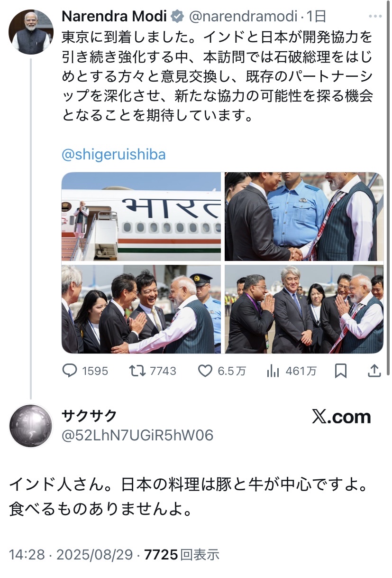The image size is (392, 578).
Task: View the bottom-right namaste photo
Action: click(304, 309)
